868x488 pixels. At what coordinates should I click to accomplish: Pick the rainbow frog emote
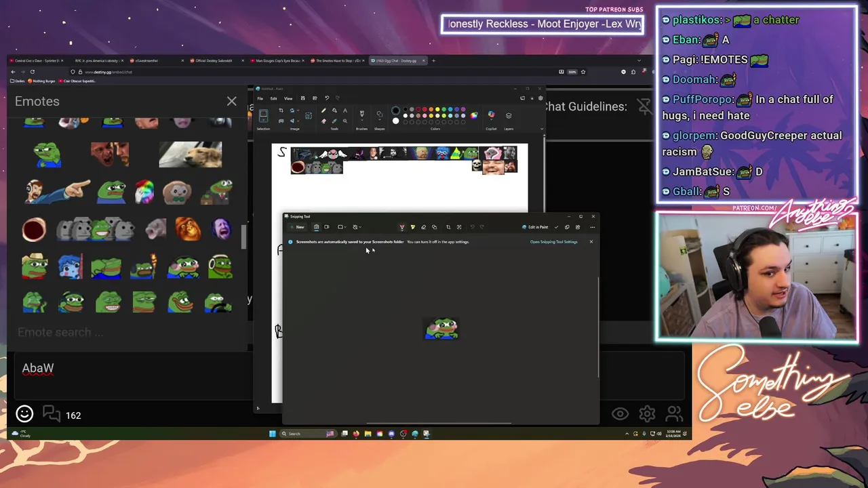144,191
